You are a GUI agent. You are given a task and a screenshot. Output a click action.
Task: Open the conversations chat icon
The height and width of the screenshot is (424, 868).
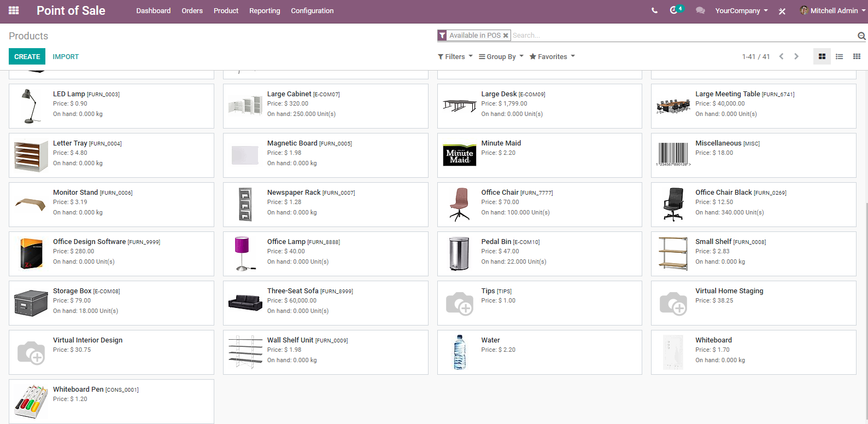[700, 10]
